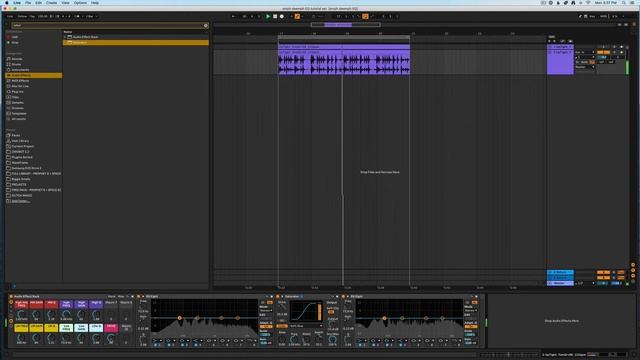Open Current Project under Places

click(23, 146)
